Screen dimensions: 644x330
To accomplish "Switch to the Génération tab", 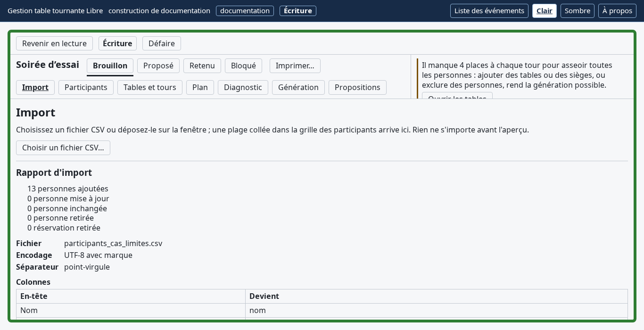I will pos(298,88).
